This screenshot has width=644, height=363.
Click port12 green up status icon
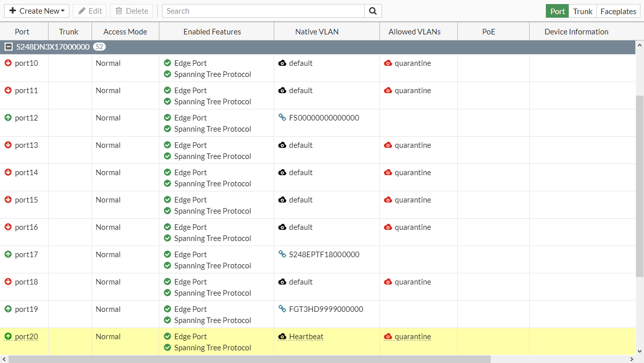pos(8,118)
